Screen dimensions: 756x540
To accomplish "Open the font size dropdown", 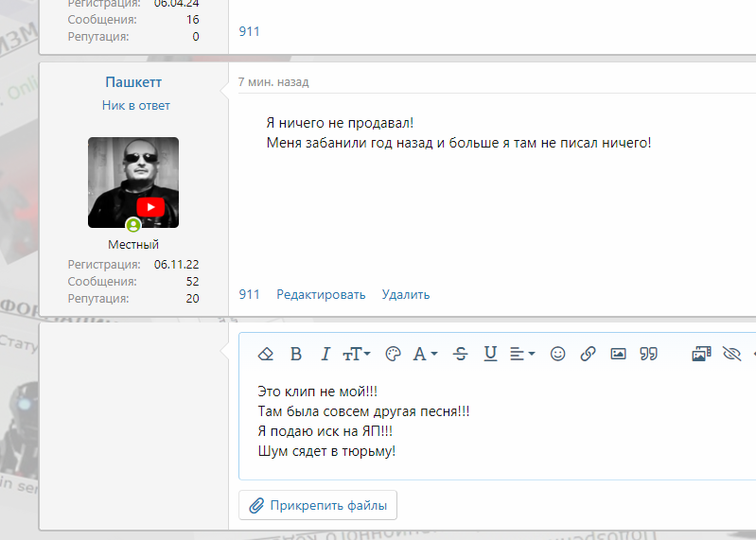I will click(x=357, y=354).
